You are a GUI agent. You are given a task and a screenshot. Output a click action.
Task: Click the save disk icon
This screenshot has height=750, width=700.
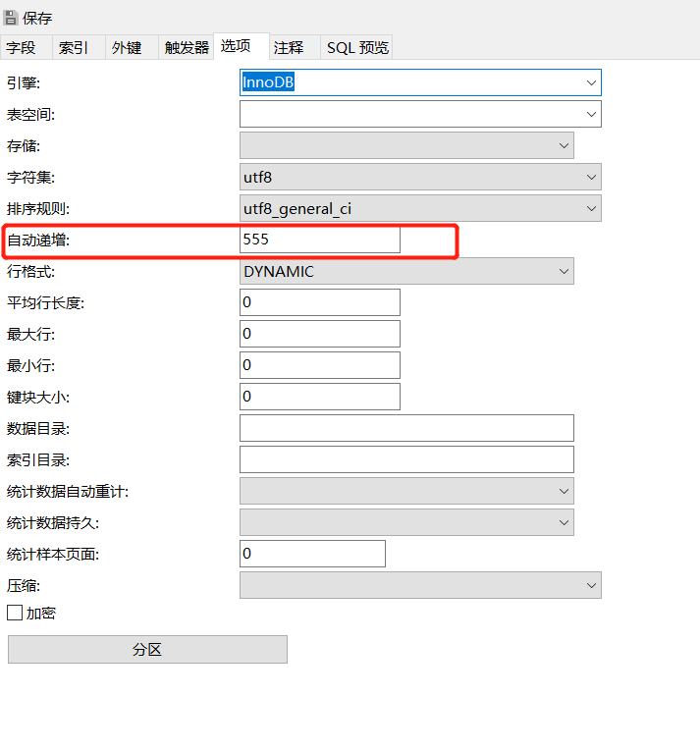tap(11, 18)
